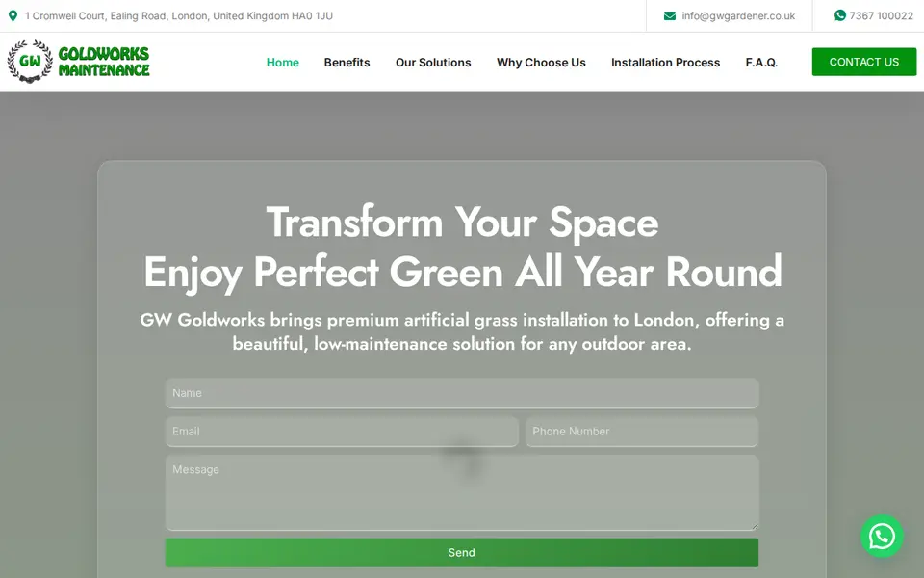Open the Benefits menu item
Image resolution: width=924 pixels, height=578 pixels.
click(347, 63)
